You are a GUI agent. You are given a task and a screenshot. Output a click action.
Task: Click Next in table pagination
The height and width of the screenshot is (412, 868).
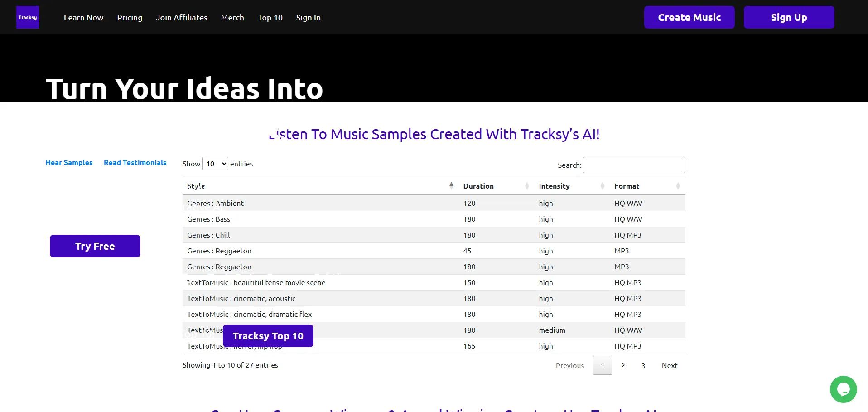[669, 365]
